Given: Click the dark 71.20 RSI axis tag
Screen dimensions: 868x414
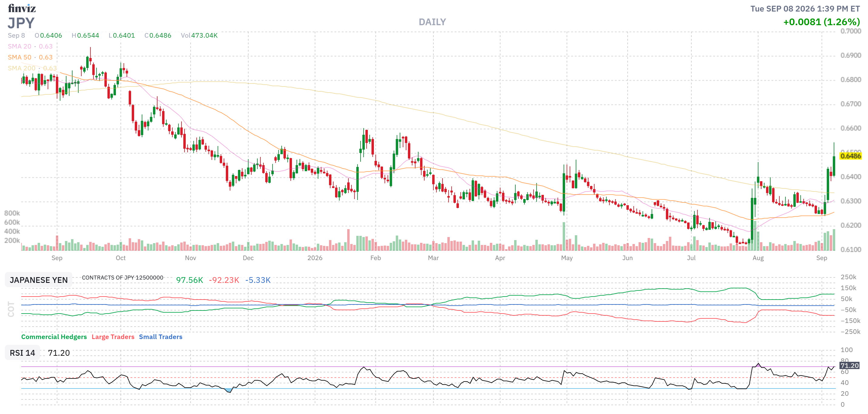Looking at the screenshot, I should click(849, 365).
